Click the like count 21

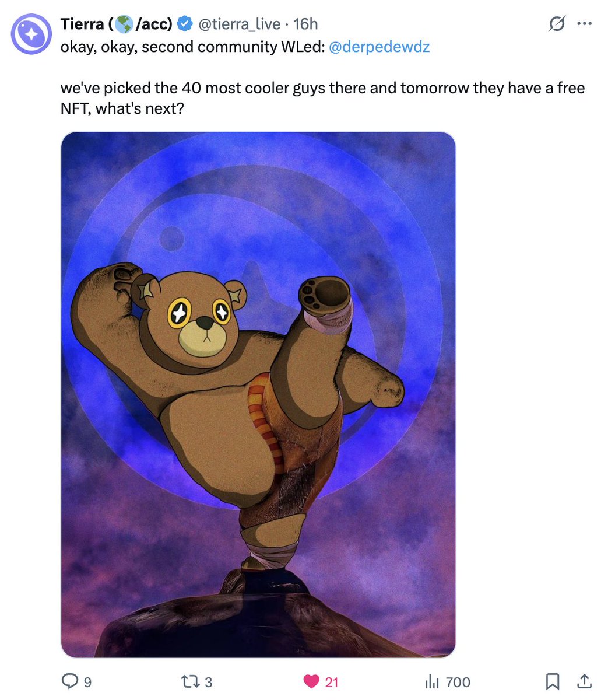[331, 682]
